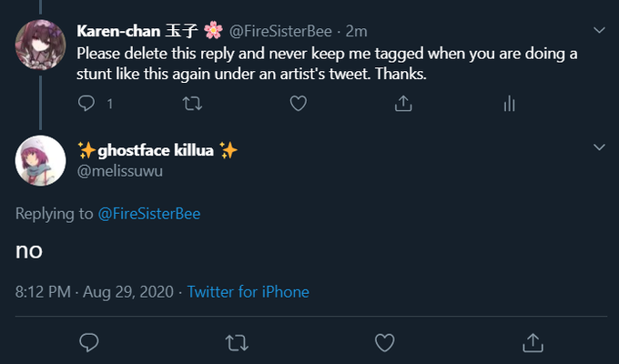Reply to the "no" tweet
Screen dimensions: 619x364
89,342
